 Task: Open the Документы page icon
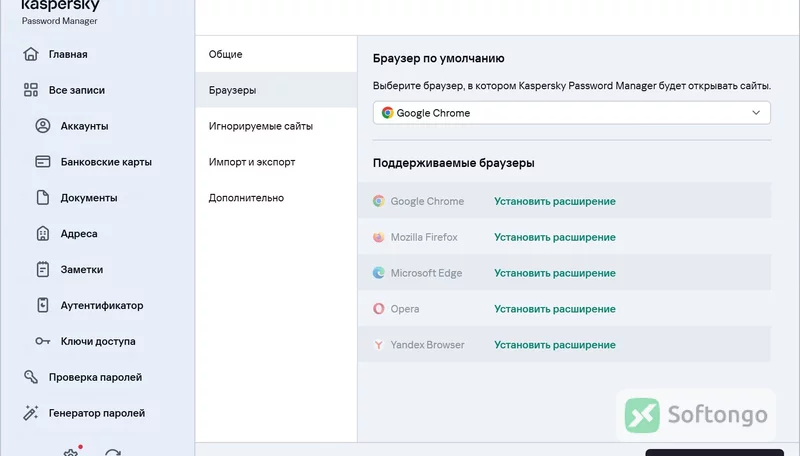[43, 197]
